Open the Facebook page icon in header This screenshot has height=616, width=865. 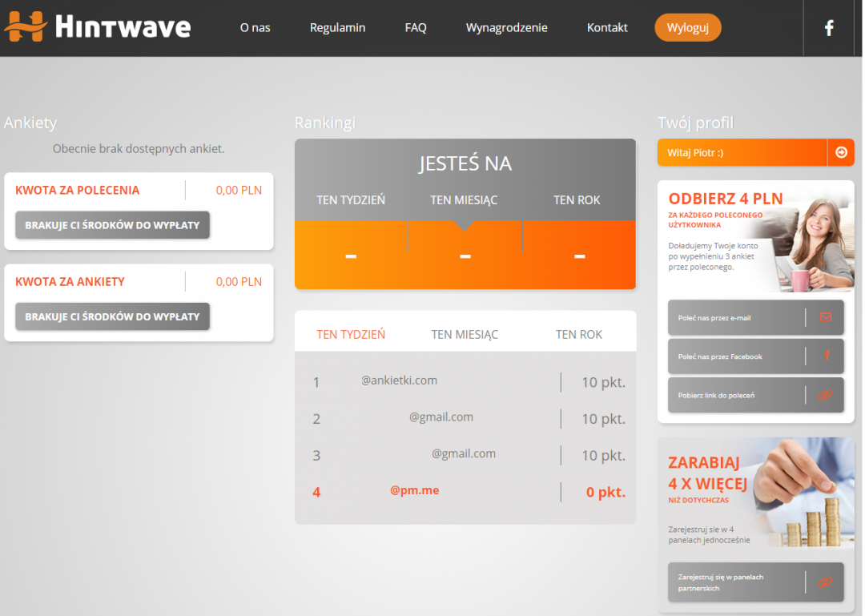pos(829,28)
